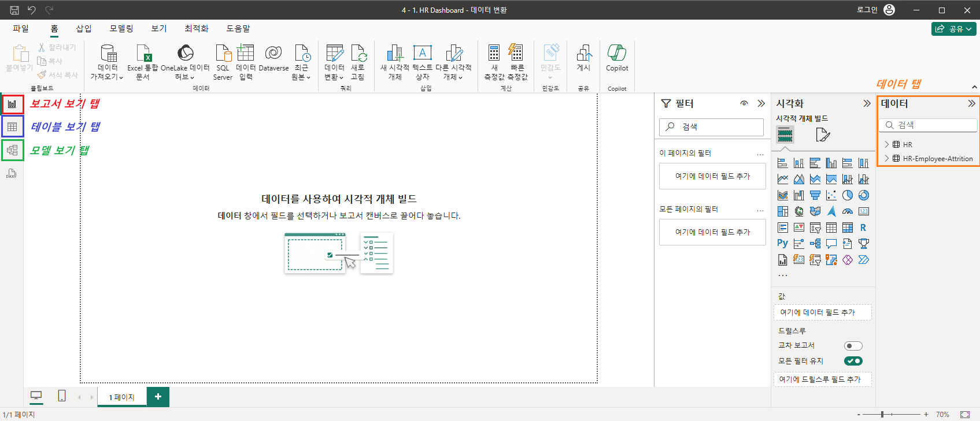Open the 도움말 ribbon tab
The height and width of the screenshot is (421, 980).
[238, 28]
